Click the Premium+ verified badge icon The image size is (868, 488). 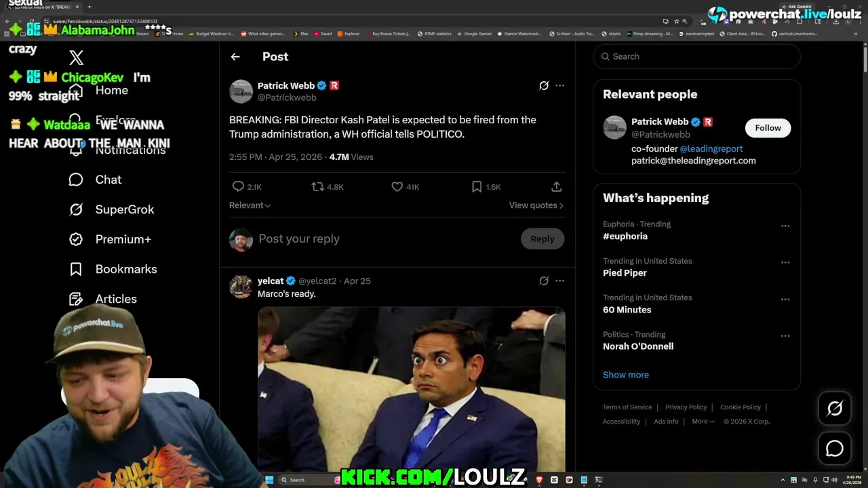tap(76, 239)
